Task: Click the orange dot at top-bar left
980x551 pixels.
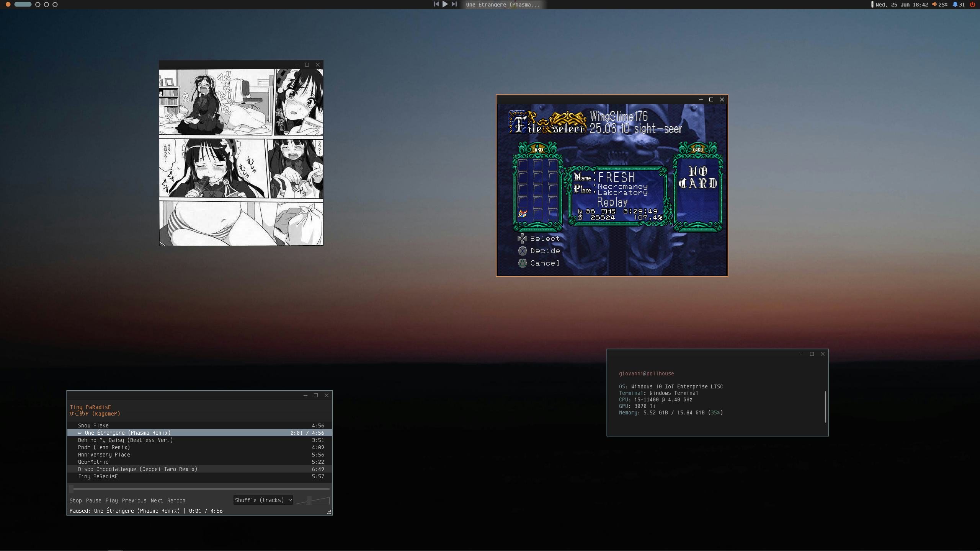Action: point(8,5)
